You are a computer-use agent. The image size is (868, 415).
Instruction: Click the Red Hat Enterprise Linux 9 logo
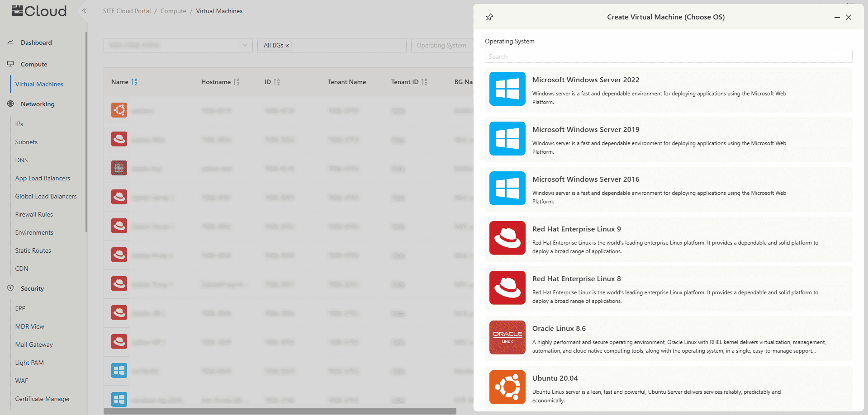507,238
